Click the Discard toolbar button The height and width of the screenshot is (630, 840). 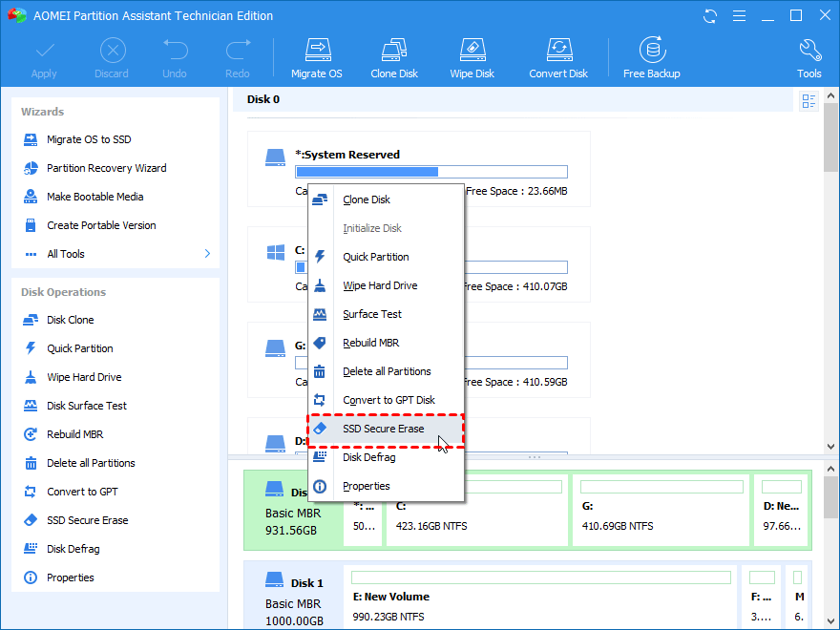pyautogui.click(x=112, y=58)
